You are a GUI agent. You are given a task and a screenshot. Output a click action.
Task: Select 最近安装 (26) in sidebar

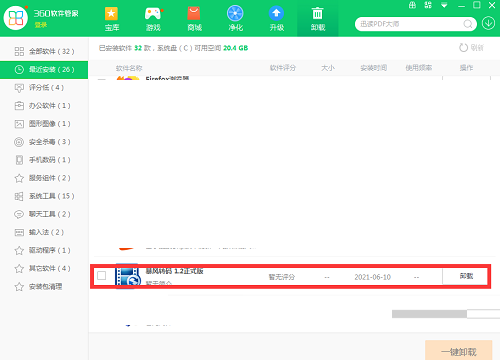click(x=44, y=70)
